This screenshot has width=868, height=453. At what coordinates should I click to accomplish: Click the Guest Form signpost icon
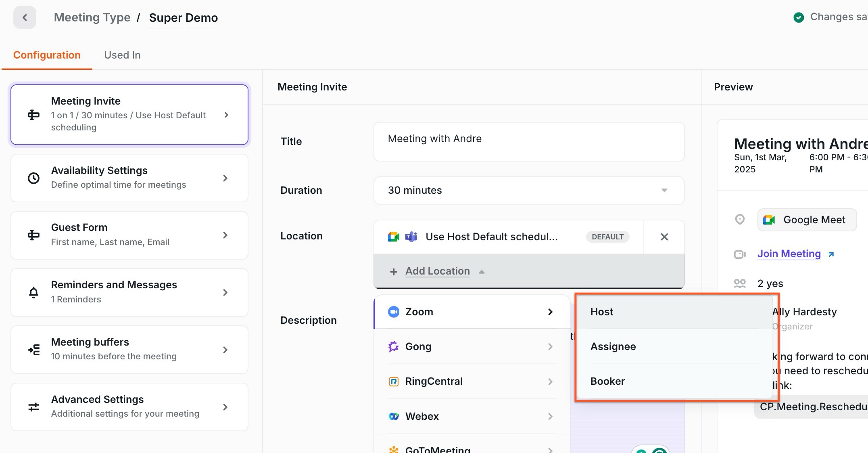coord(33,235)
